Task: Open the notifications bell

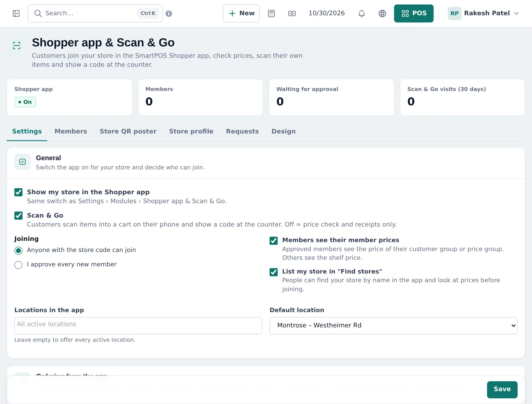Action: click(x=362, y=13)
